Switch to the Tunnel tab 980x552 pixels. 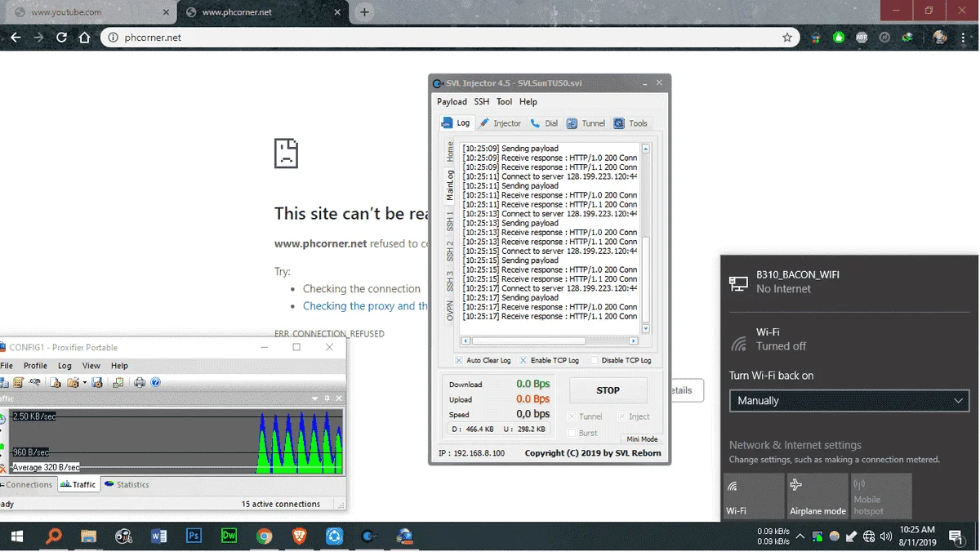coord(586,123)
